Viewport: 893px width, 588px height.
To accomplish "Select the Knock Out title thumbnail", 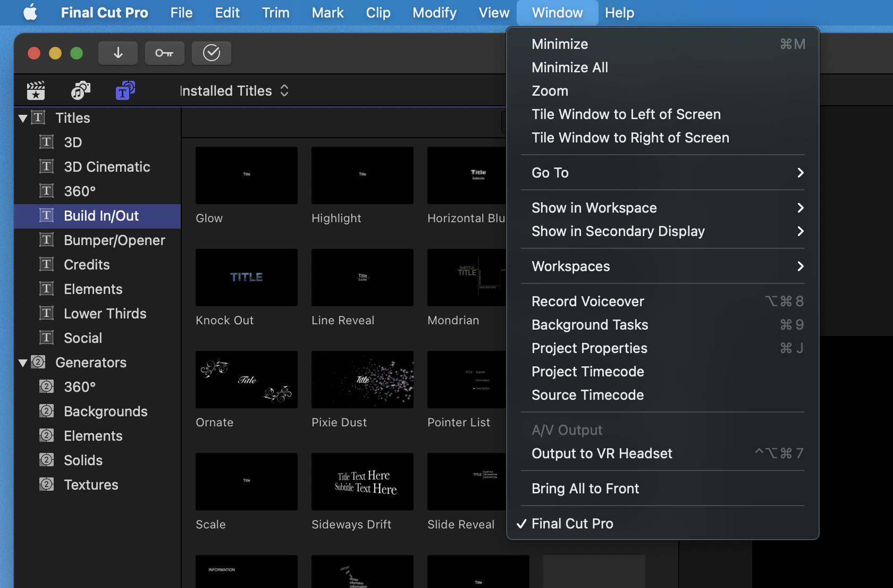I will pos(247,278).
